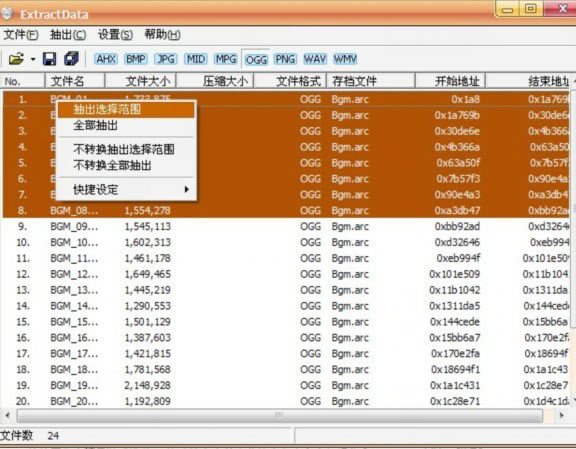
Task: Choose 不转换抽出选择范围 in context menu
Action: click(x=126, y=149)
